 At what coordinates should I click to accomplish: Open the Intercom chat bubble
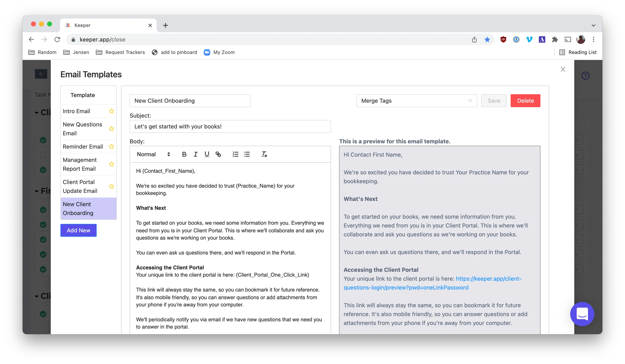(x=582, y=314)
